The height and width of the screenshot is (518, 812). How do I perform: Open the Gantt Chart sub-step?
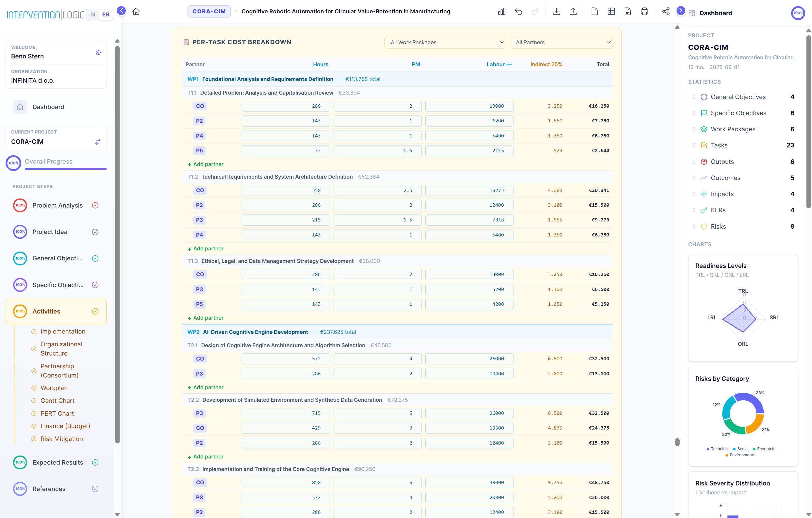coord(57,401)
